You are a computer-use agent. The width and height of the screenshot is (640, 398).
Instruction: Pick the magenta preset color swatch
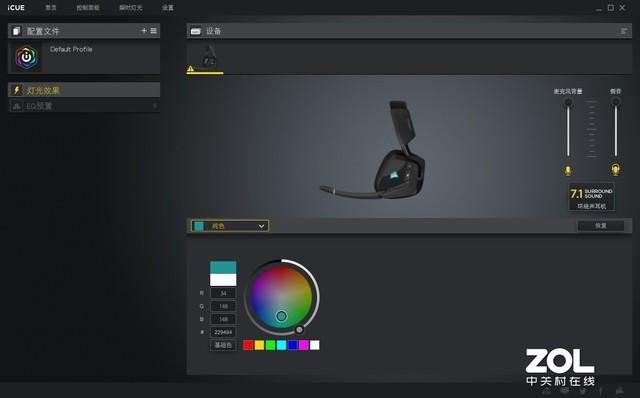303,345
